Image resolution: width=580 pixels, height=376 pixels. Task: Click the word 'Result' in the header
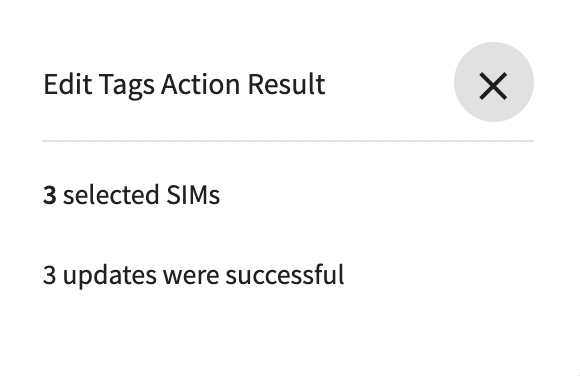[286, 84]
